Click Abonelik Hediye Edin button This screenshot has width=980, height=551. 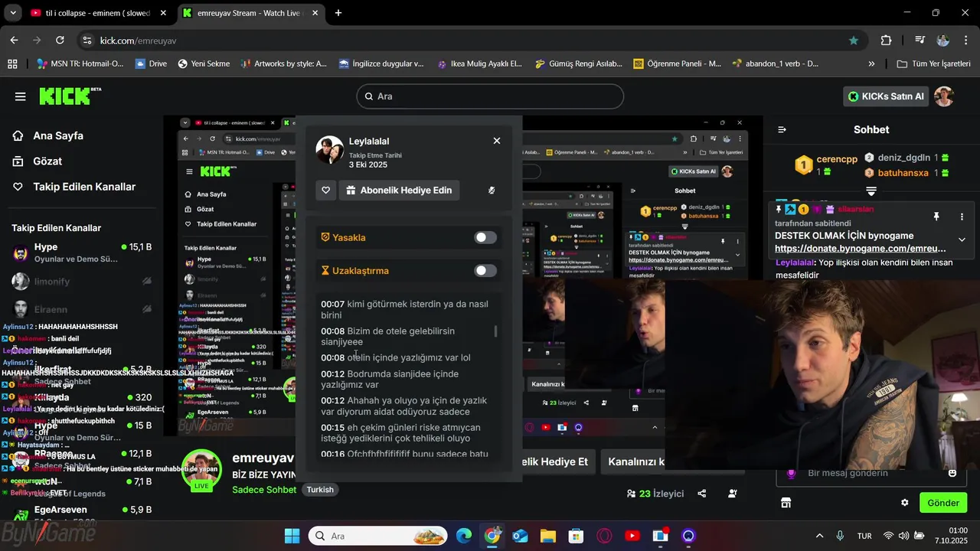(x=399, y=190)
